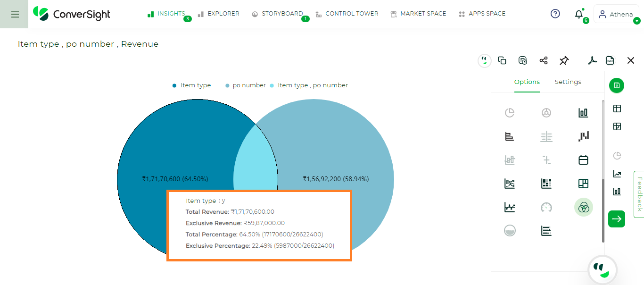
Task: Select the pie chart type
Action: pos(510,112)
